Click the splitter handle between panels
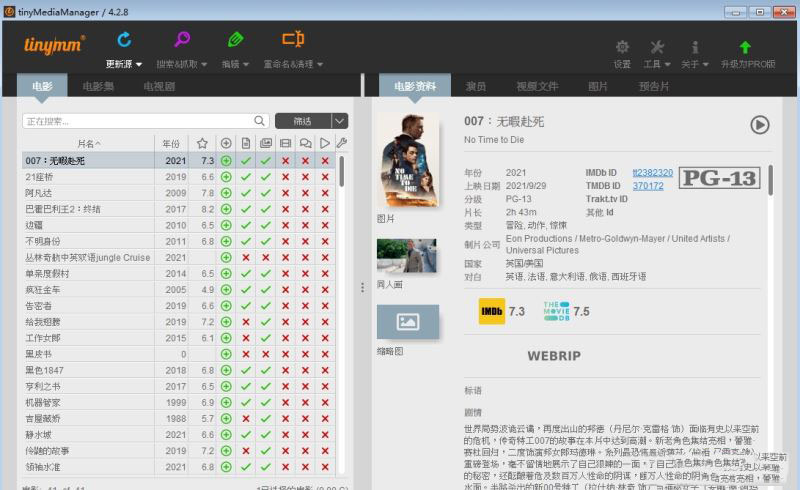Screen dimensions: 800x490 pos(362,287)
